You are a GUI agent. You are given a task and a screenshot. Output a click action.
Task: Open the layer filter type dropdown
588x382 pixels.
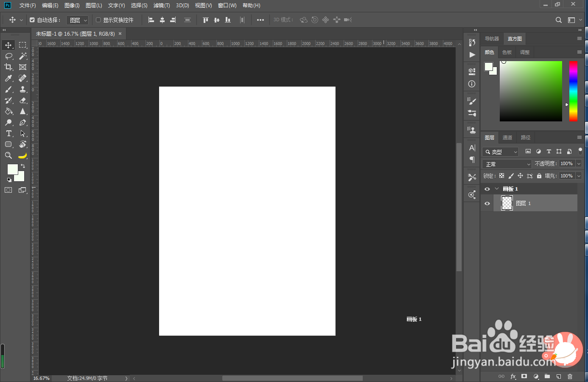(501, 152)
